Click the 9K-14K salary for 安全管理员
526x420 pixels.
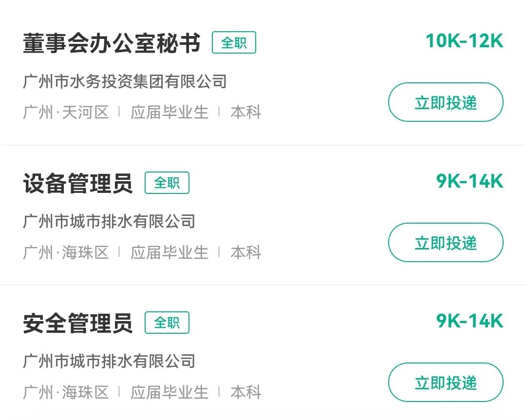coord(470,321)
